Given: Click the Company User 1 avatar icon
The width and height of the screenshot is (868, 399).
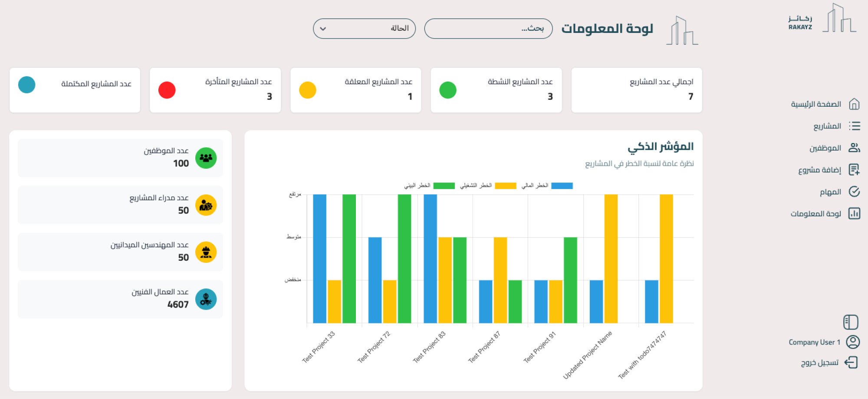Looking at the screenshot, I should (853, 342).
